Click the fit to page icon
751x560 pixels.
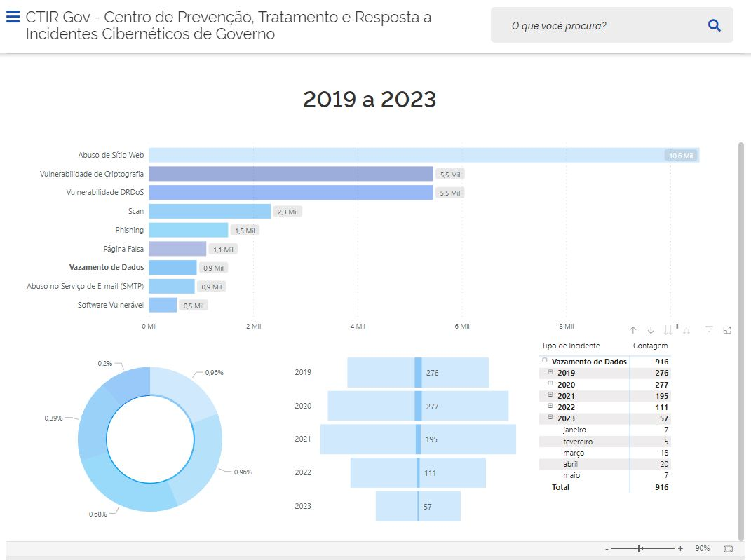click(728, 548)
